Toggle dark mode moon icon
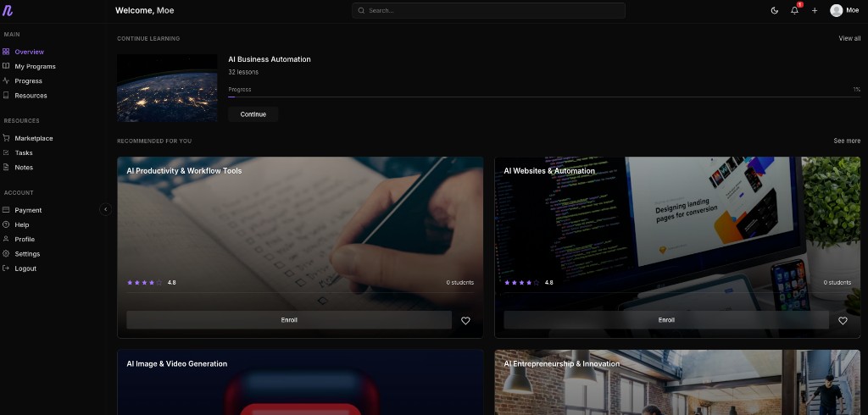868x415 pixels. pyautogui.click(x=775, y=10)
